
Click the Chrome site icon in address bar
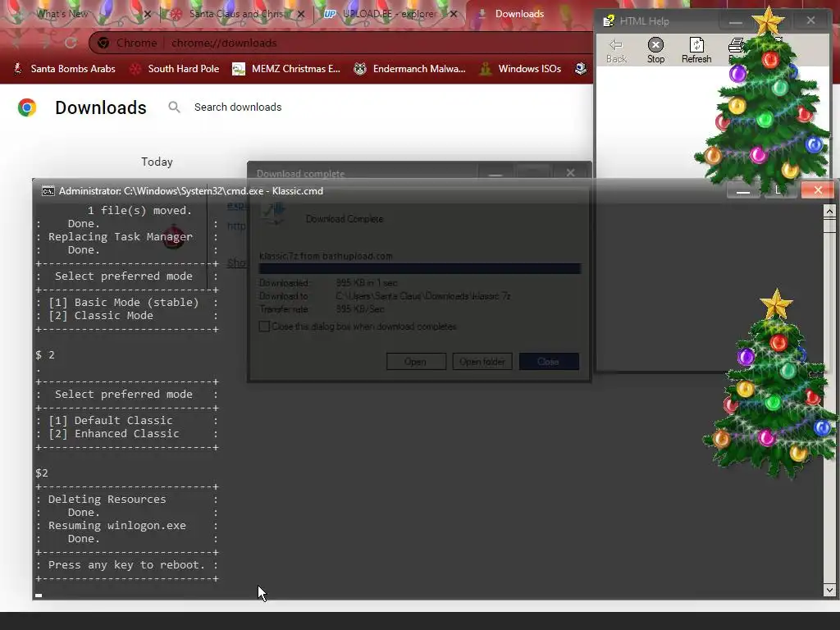pyautogui.click(x=103, y=43)
